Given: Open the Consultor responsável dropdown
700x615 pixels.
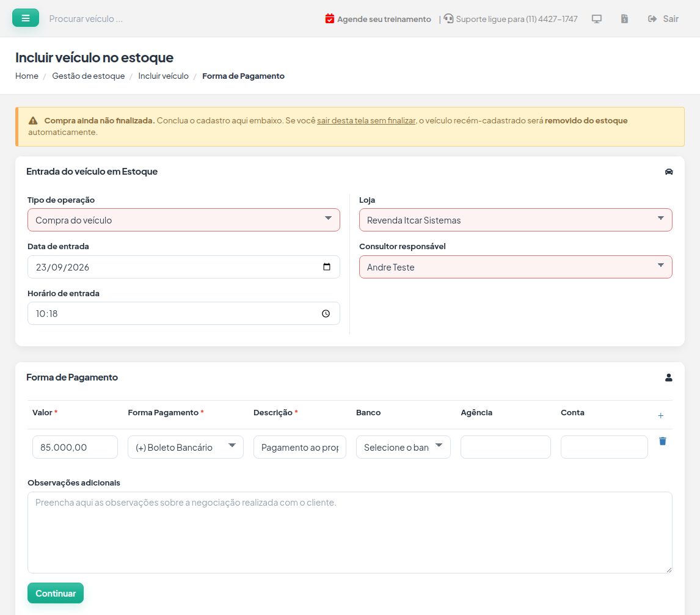Looking at the screenshot, I should click(x=516, y=267).
